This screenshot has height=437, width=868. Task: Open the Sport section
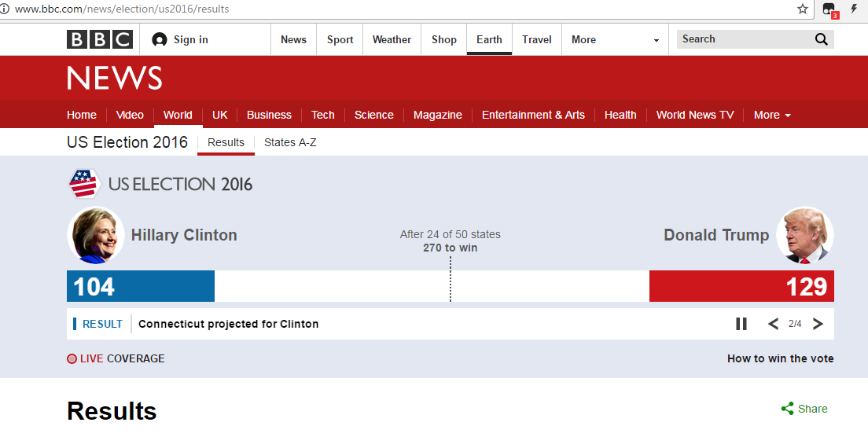340,40
